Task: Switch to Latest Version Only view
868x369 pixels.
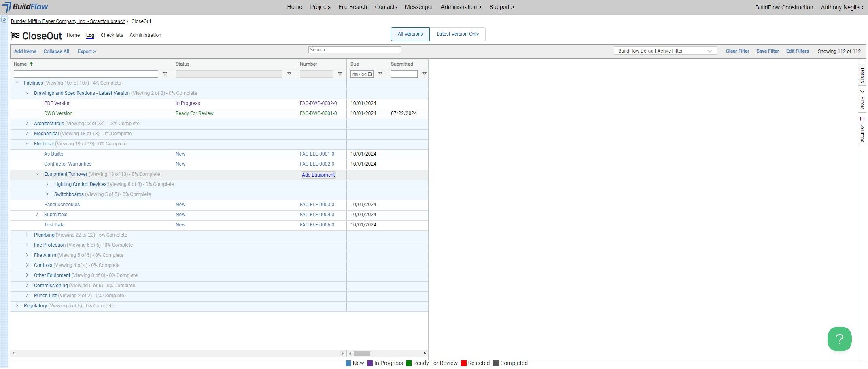Action: pos(457,34)
